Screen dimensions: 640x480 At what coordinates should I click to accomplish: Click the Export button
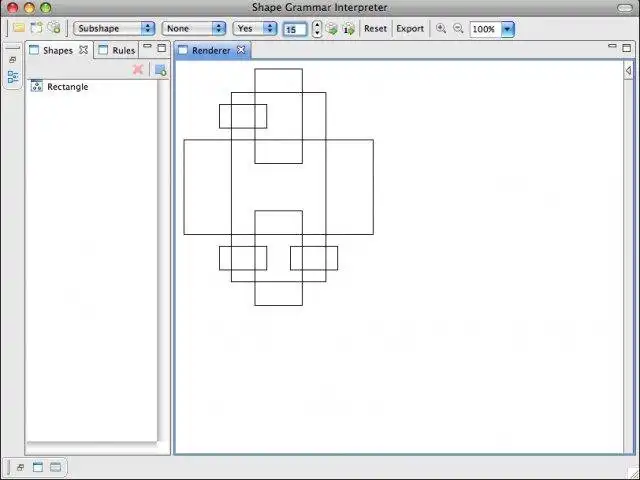(410, 29)
